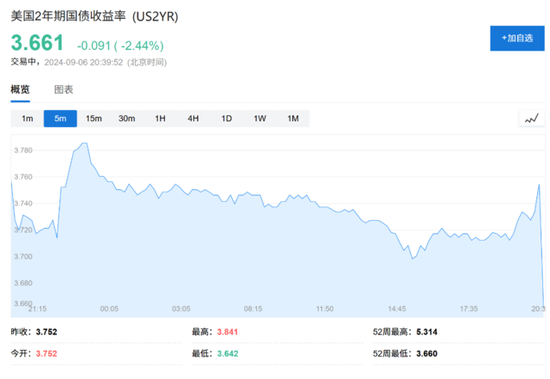Select the 15m interval

94,119
